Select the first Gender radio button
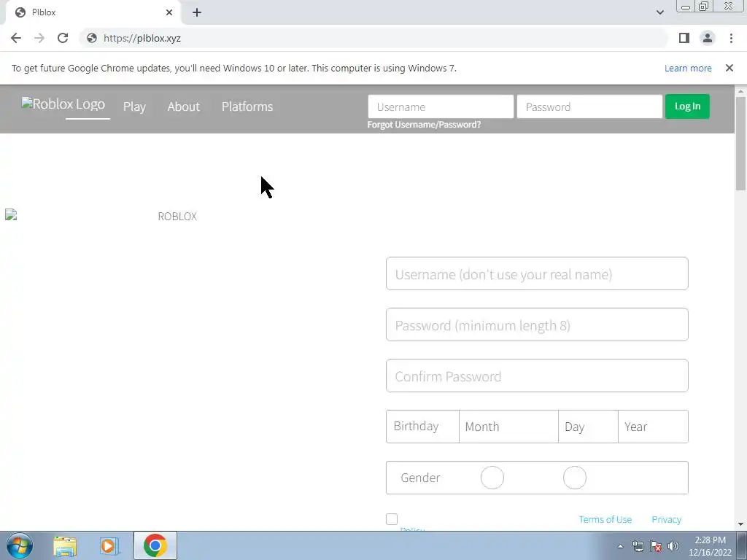The width and height of the screenshot is (747, 560). point(492,478)
